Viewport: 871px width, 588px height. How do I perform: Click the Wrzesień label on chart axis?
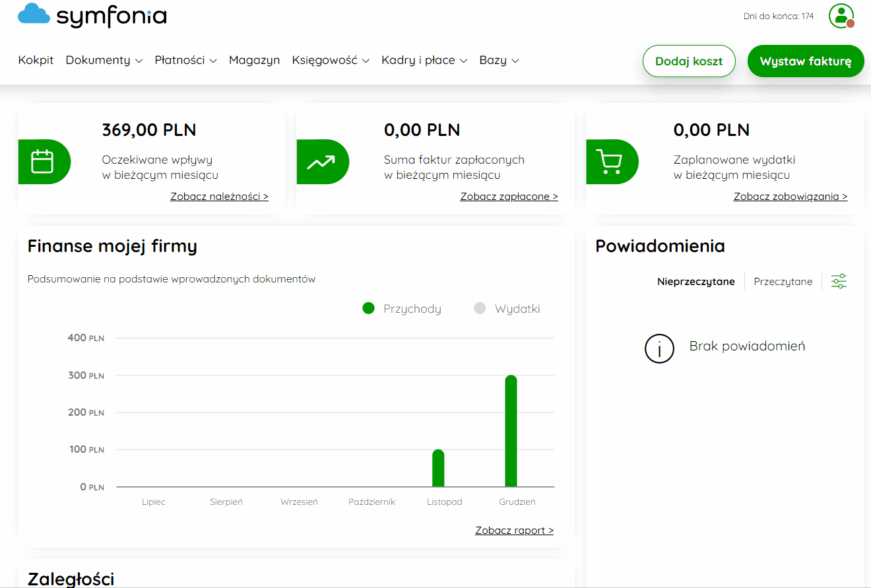[x=299, y=502]
